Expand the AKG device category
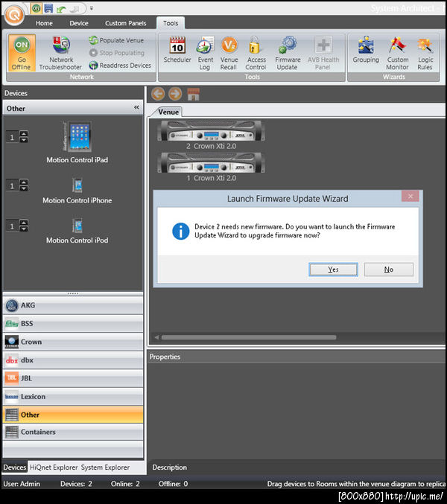The width and height of the screenshot is (447, 504). coord(73,305)
